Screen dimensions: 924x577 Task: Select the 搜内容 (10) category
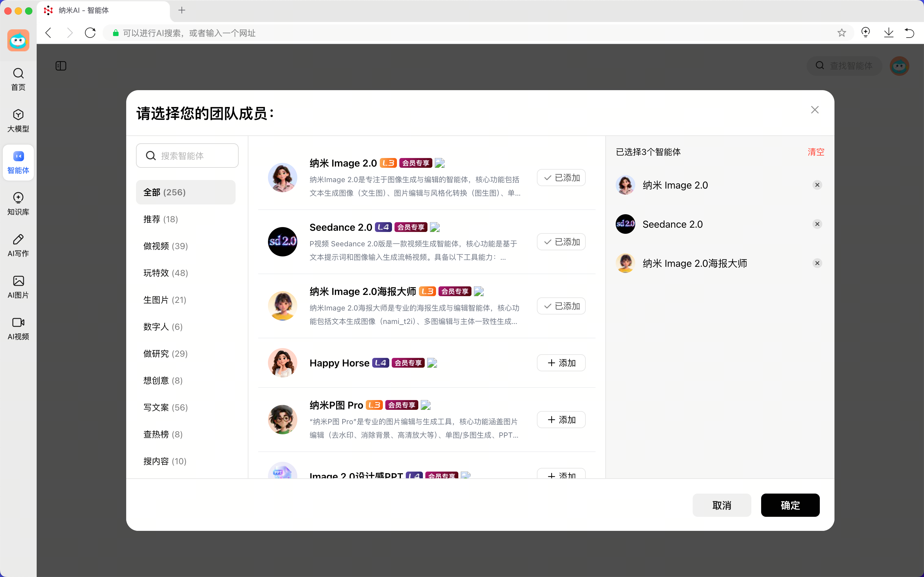[186, 461]
